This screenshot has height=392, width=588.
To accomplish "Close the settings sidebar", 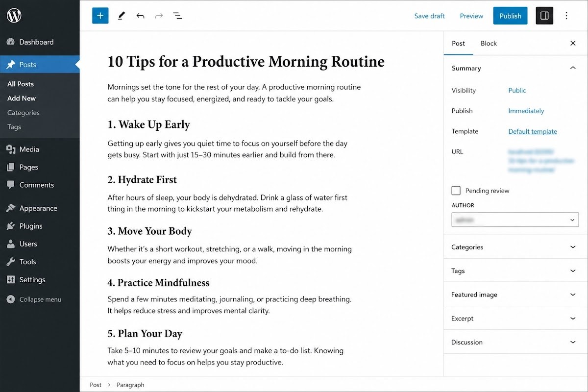I will (x=573, y=43).
